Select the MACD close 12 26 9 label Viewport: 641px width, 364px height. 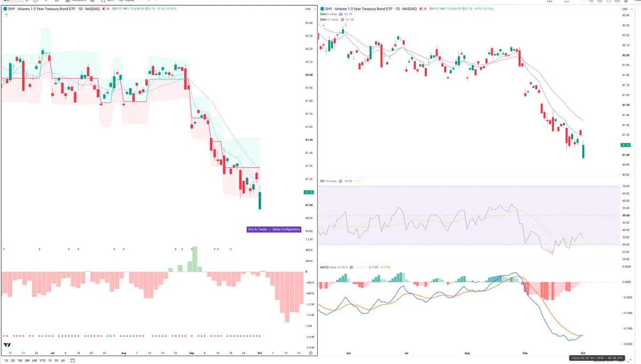tap(334, 267)
